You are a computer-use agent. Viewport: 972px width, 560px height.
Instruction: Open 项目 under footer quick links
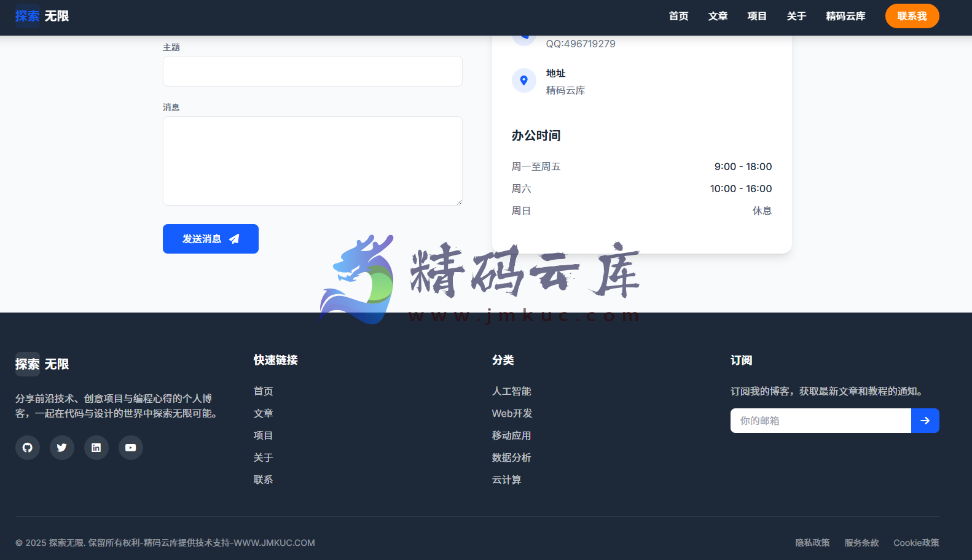click(x=264, y=435)
